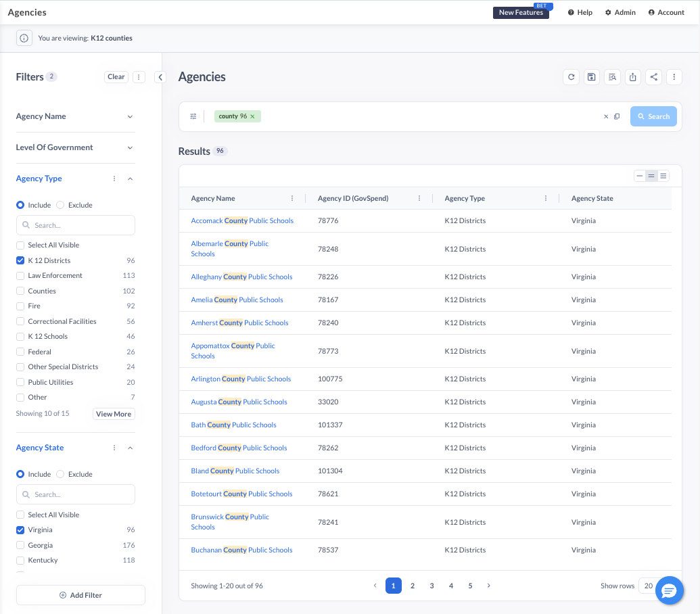Open Accomack County Public Schools link

pos(242,220)
